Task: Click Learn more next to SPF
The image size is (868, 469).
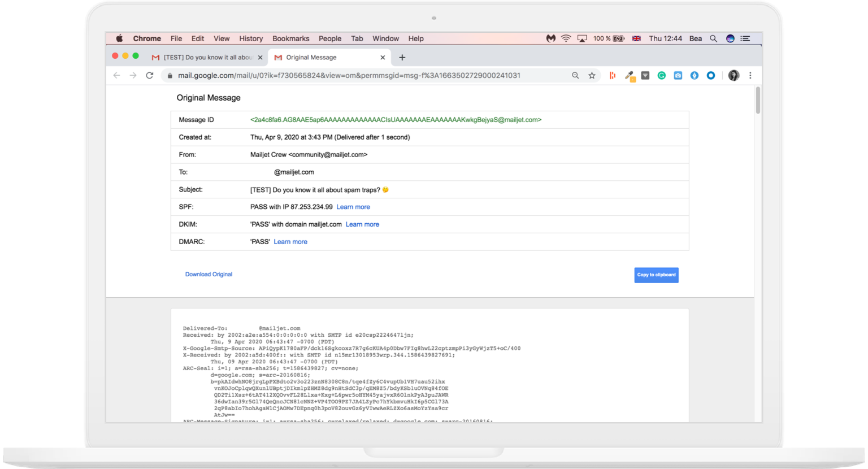Action: [x=353, y=207]
